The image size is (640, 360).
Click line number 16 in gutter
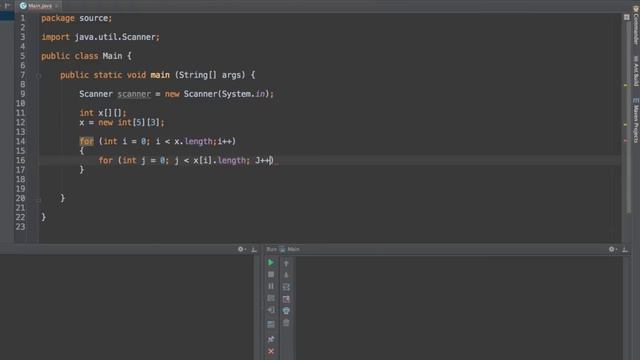[x=20, y=160]
